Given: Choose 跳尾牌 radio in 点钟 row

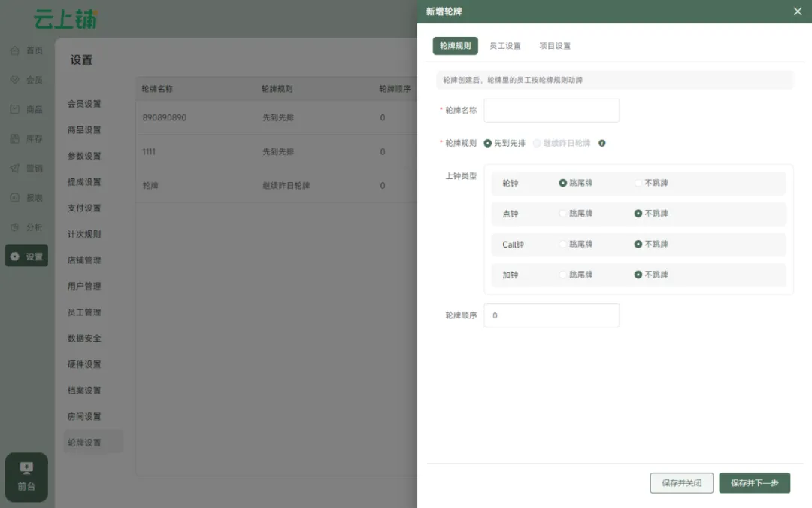Looking at the screenshot, I should pyautogui.click(x=563, y=214).
